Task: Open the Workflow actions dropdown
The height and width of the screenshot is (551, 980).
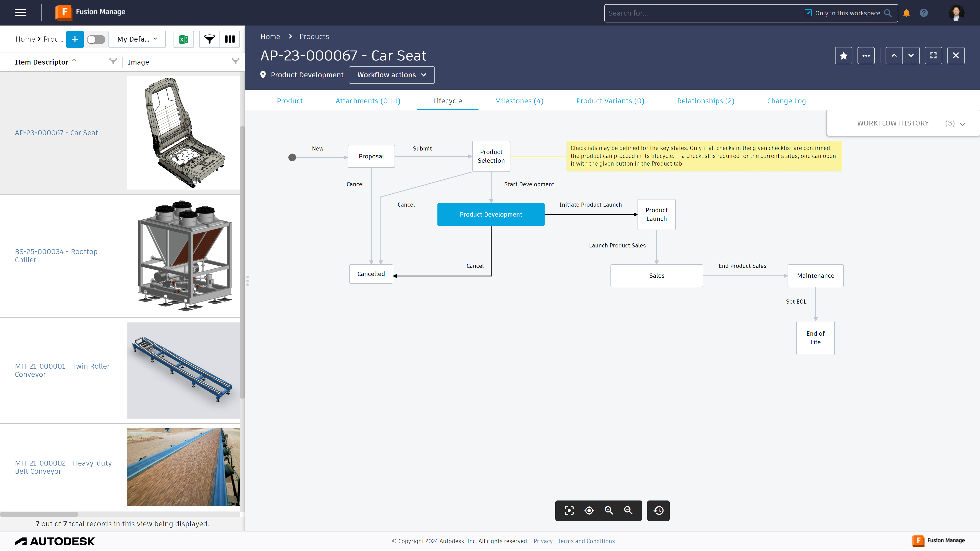Action: pos(391,74)
